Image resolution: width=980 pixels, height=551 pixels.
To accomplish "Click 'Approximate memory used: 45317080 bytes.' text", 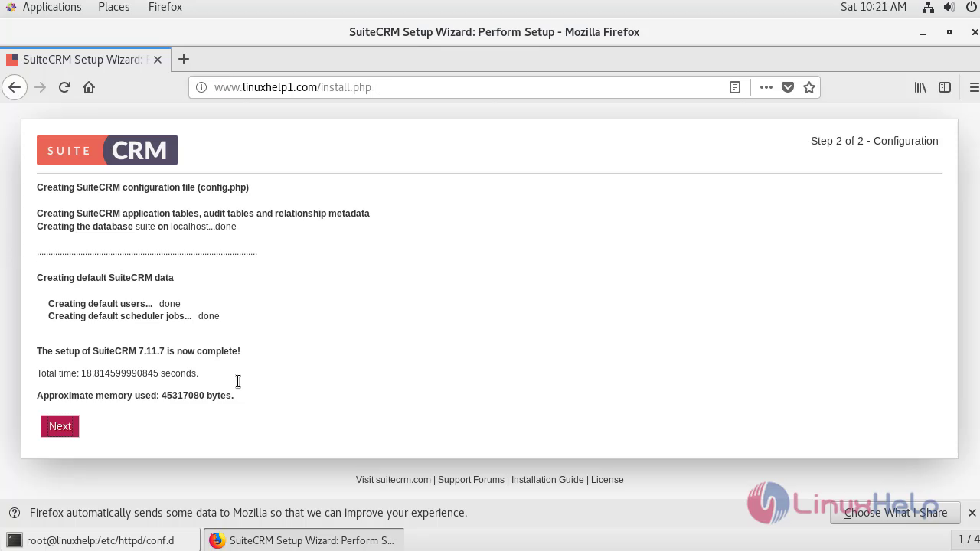I will click(x=135, y=396).
